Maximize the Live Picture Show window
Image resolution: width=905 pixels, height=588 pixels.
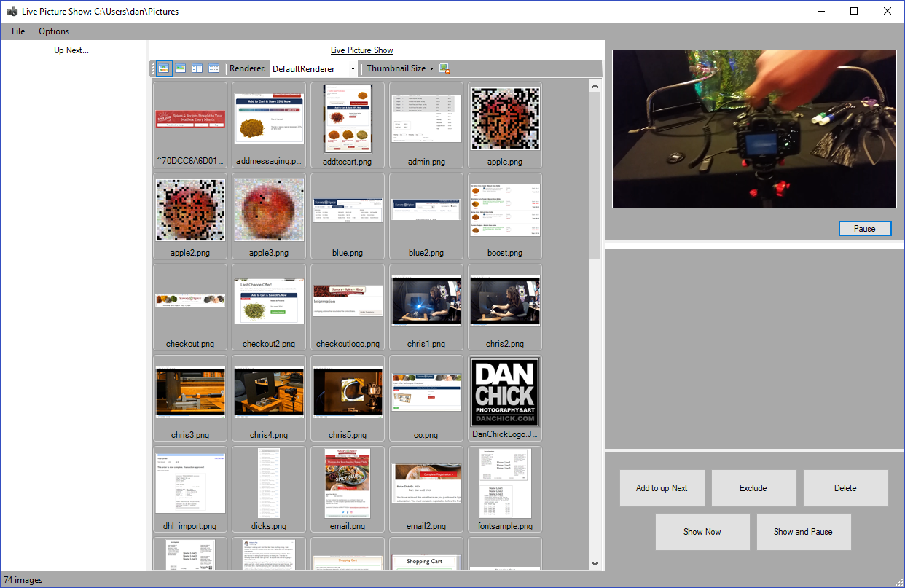tap(854, 11)
